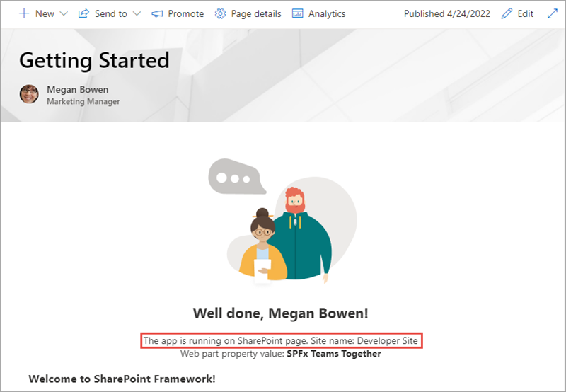Open the Send to menu label
This screenshot has width=566, height=392.
click(111, 13)
